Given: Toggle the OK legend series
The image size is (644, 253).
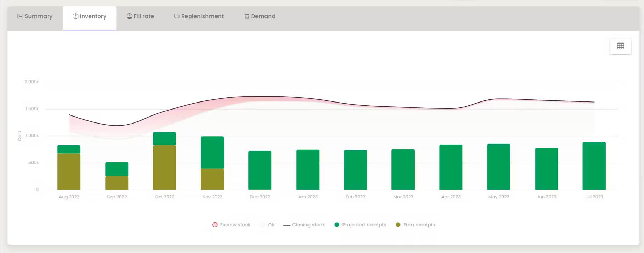Looking at the screenshot, I should (x=268, y=225).
